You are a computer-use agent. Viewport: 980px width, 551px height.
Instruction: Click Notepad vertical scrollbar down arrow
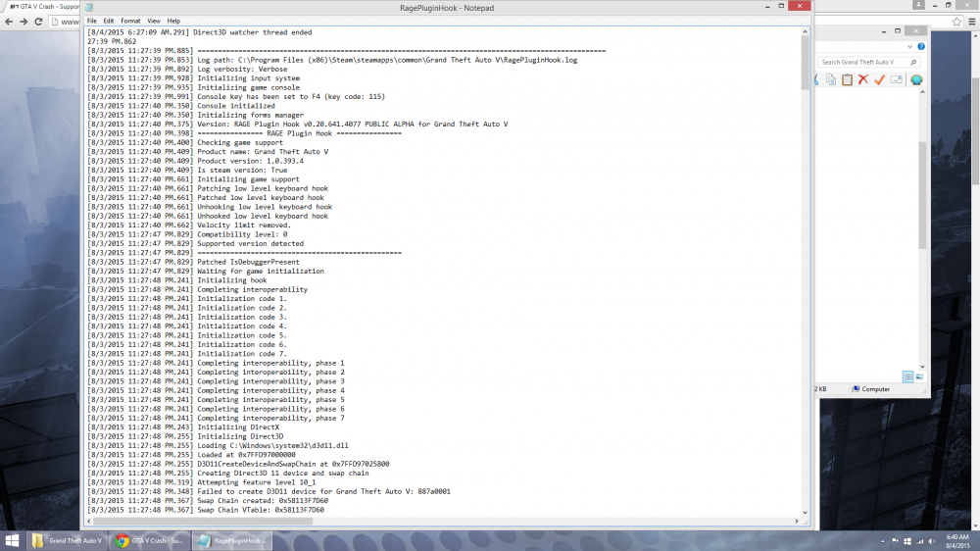(x=805, y=512)
